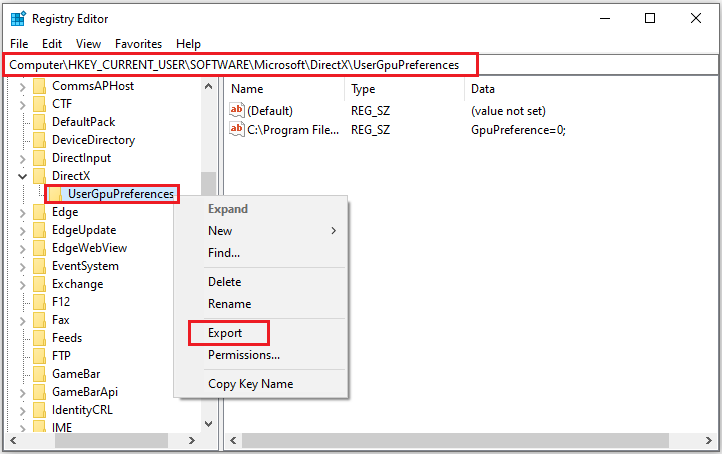The width and height of the screenshot is (722, 454).
Task: Expand the CommsAPHost key
Action: click(23, 87)
